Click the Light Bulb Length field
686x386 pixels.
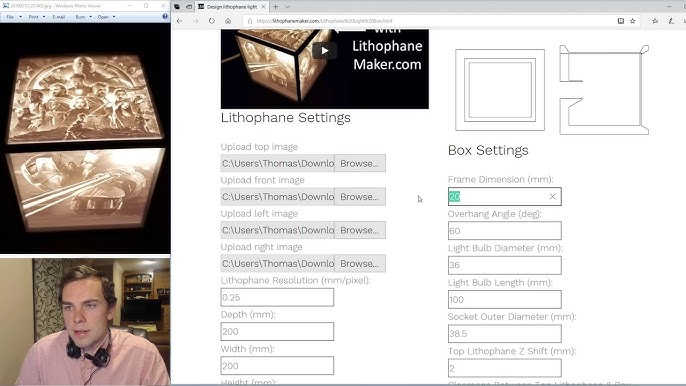coord(504,299)
